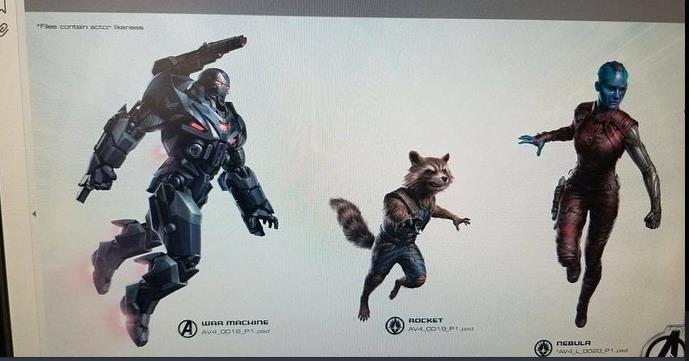The width and height of the screenshot is (689, 361).
Task: Click the '*Files contain actor likeness' note
Action: (x=91, y=27)
